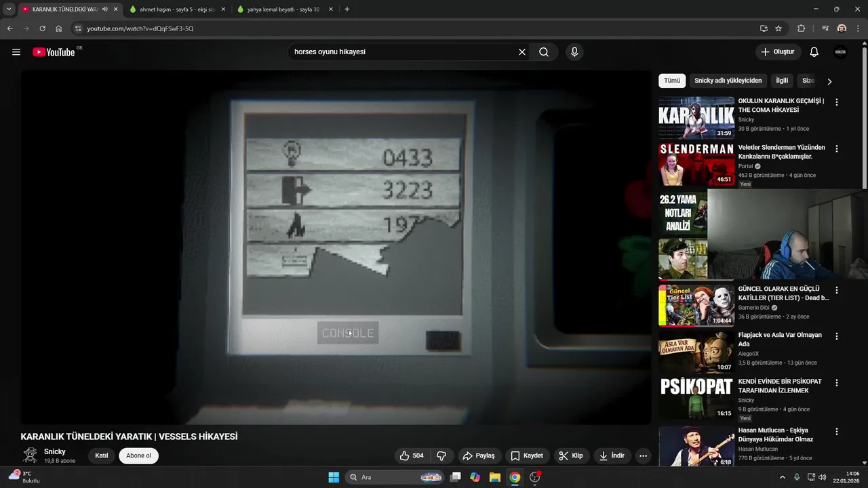Open the tab search dropdown arrow
868x488 pixels.
9,9
